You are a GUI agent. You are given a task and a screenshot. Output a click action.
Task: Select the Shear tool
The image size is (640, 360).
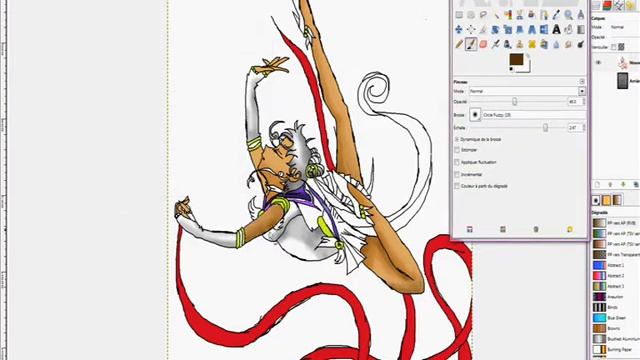pos(520,29)
